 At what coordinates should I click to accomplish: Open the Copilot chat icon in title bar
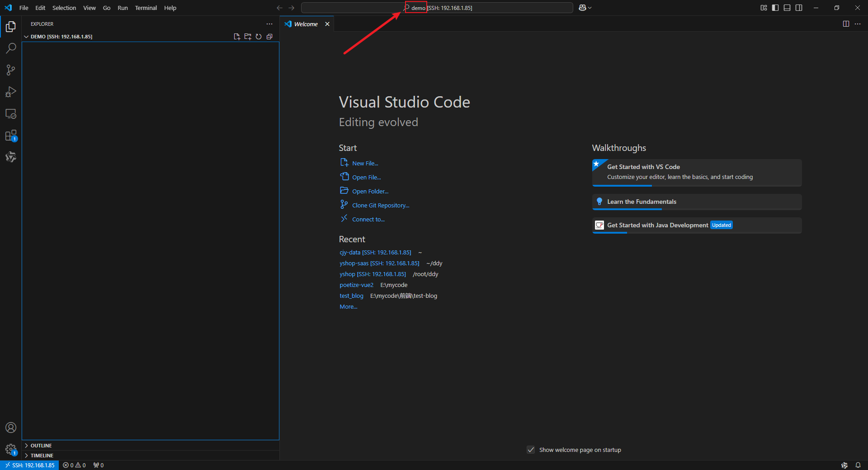582,8
